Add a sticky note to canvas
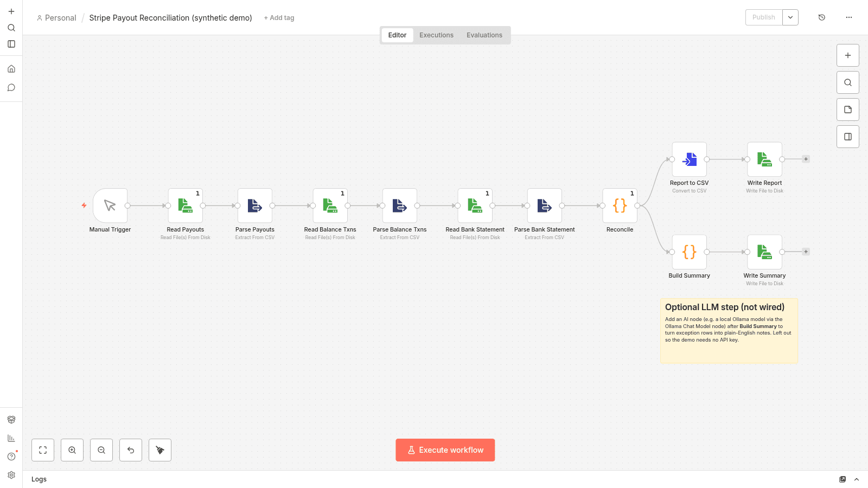Viewport: 868px width, 488px height. click(848, 110)
